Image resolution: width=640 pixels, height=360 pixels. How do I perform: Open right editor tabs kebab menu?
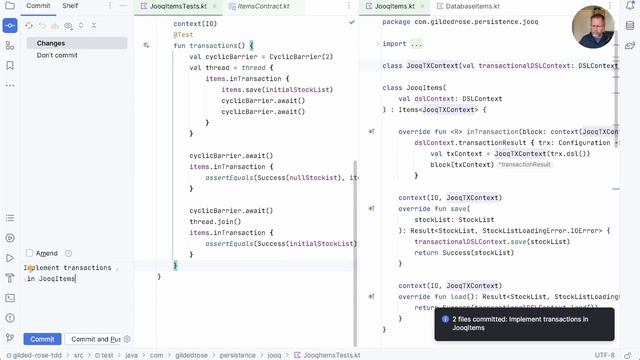pos(610,6)
